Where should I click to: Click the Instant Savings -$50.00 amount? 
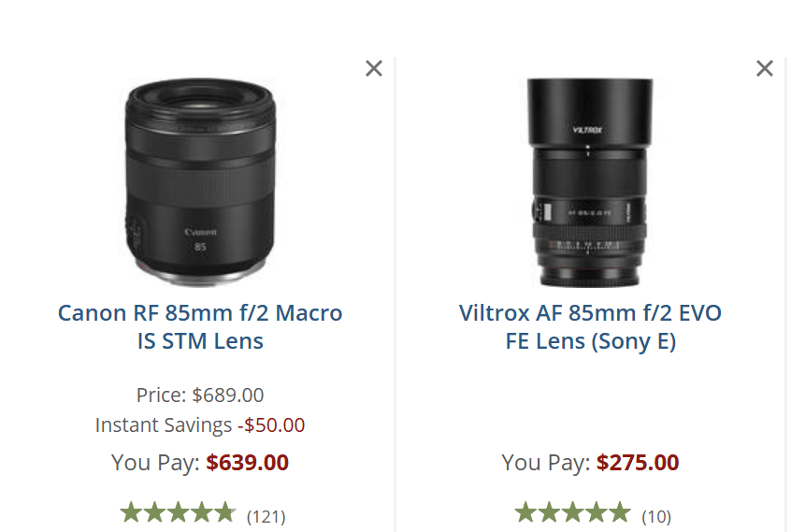click(271, 425)
